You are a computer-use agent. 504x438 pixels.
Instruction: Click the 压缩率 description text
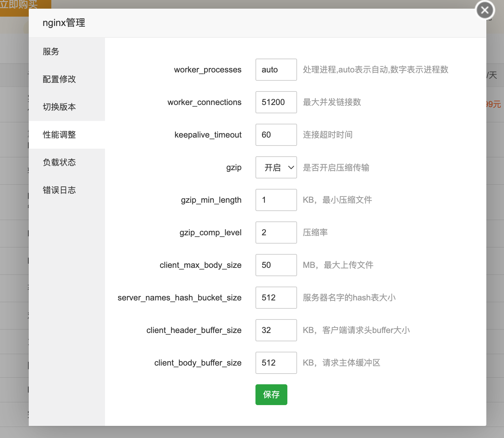(315, 233)
